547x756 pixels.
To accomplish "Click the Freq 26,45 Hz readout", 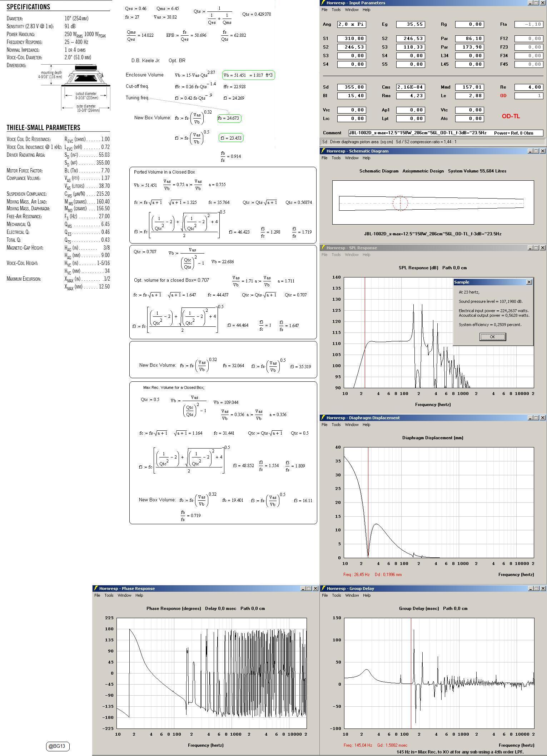I will coord(357,575).
